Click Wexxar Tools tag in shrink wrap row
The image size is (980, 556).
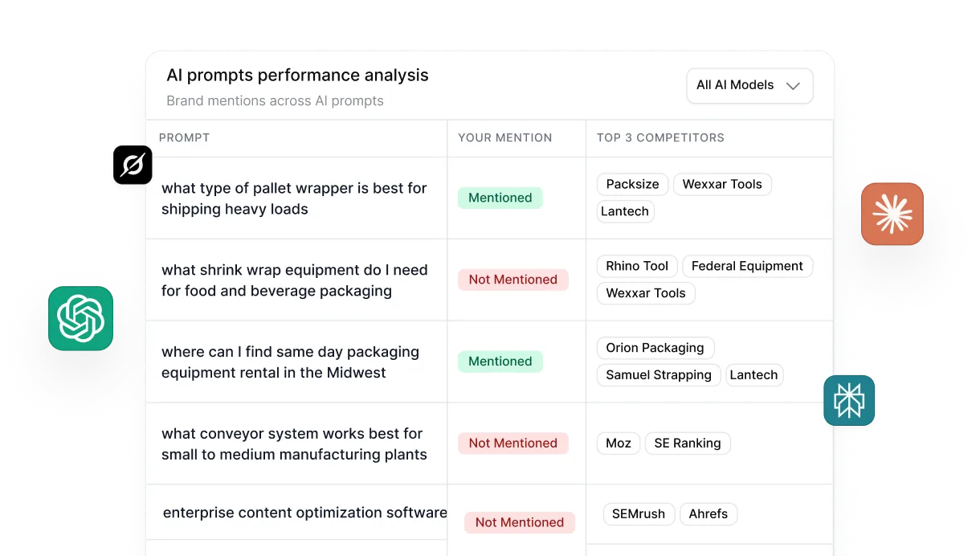click(x=646, y=293)
